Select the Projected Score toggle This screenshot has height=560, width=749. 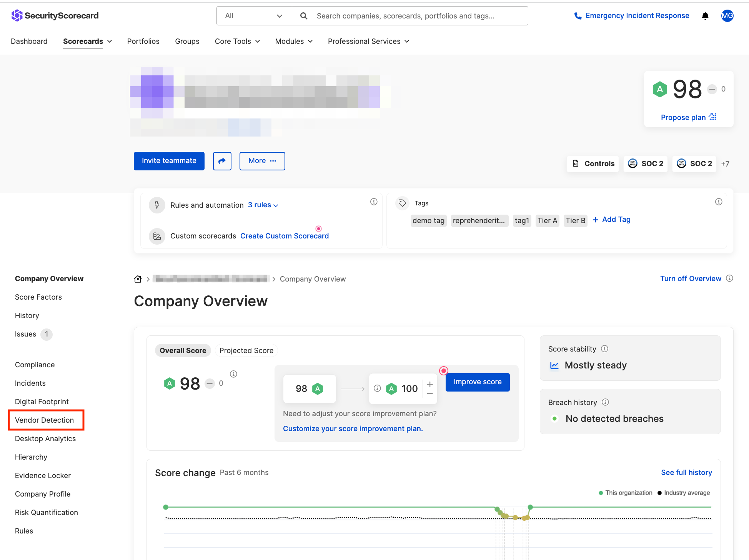[246, 350]
